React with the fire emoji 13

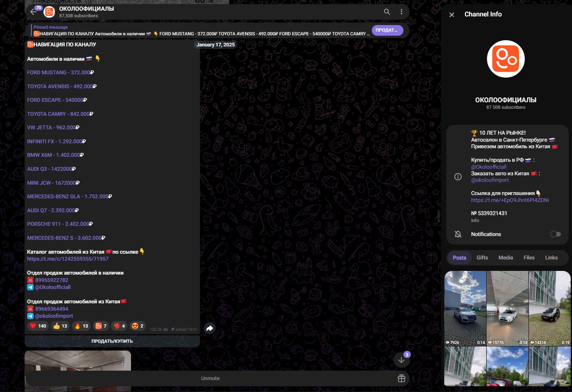81,326
